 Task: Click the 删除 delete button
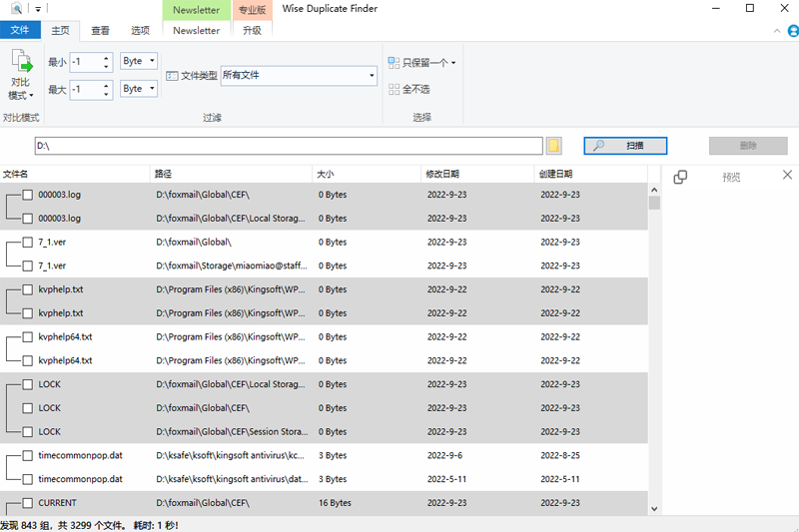[748, 146]
